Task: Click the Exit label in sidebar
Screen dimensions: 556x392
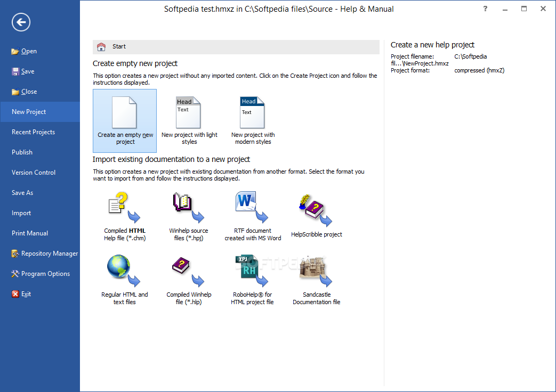Action: (x=26, y=294)
